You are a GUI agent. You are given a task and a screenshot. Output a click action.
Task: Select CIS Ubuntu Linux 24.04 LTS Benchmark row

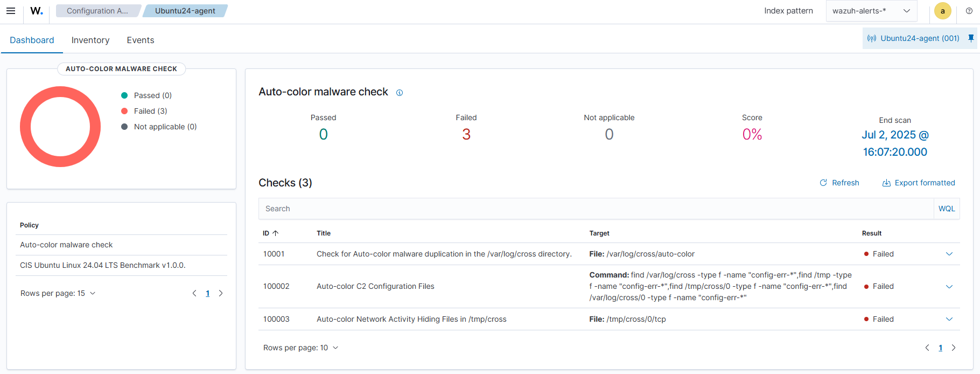click(121, 265)
